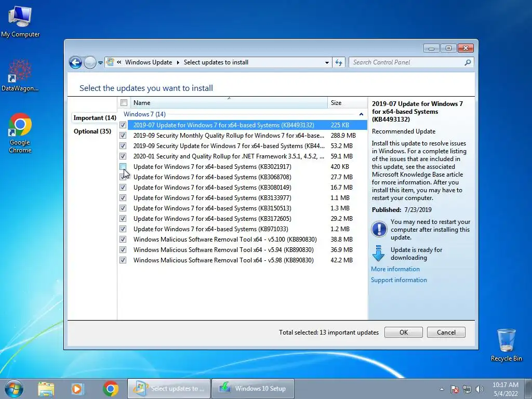This screenshot has width=532, height=399.
Task: Click the forward navigation arrow
Action: [x=90, y=62]
